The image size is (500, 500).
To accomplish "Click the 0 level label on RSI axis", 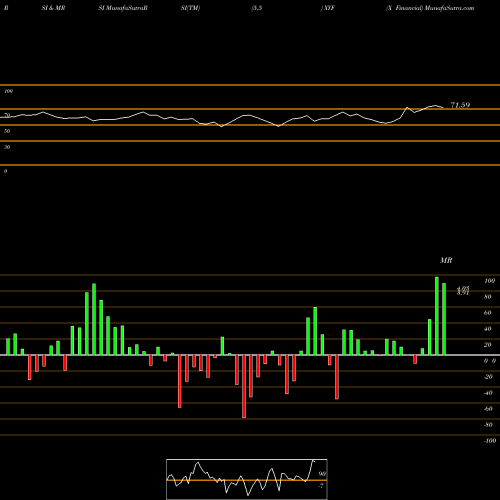I will coord(5,171).
